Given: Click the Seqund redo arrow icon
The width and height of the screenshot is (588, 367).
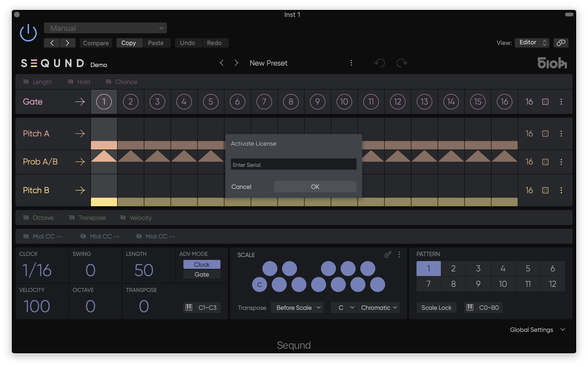Looking at the screenshot, I should click(x=402, y=63).
